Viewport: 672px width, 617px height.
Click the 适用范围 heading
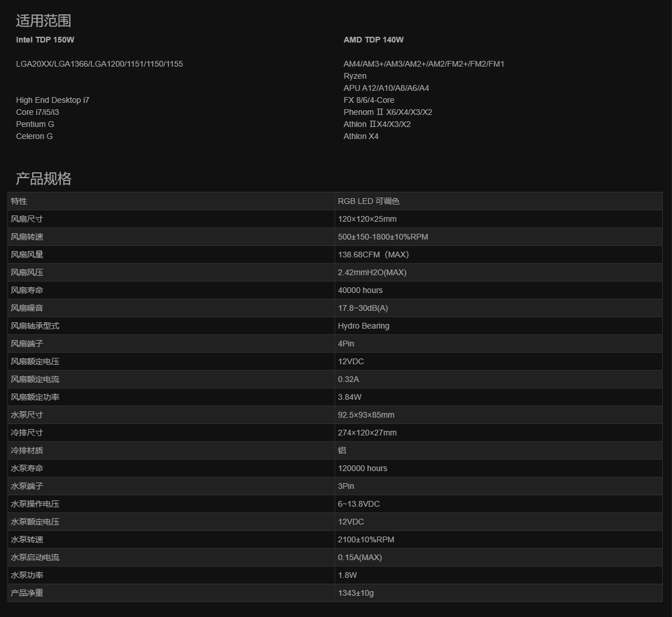click(43, 21)
